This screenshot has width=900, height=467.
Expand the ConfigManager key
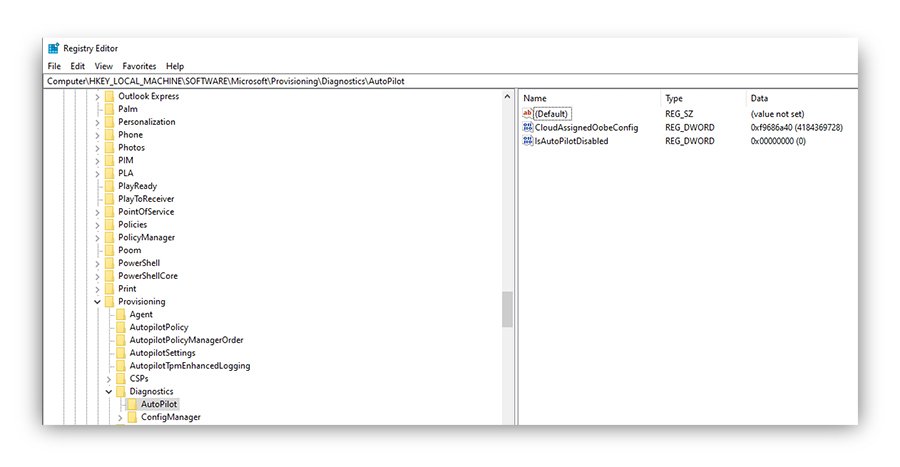coord(120,418)
